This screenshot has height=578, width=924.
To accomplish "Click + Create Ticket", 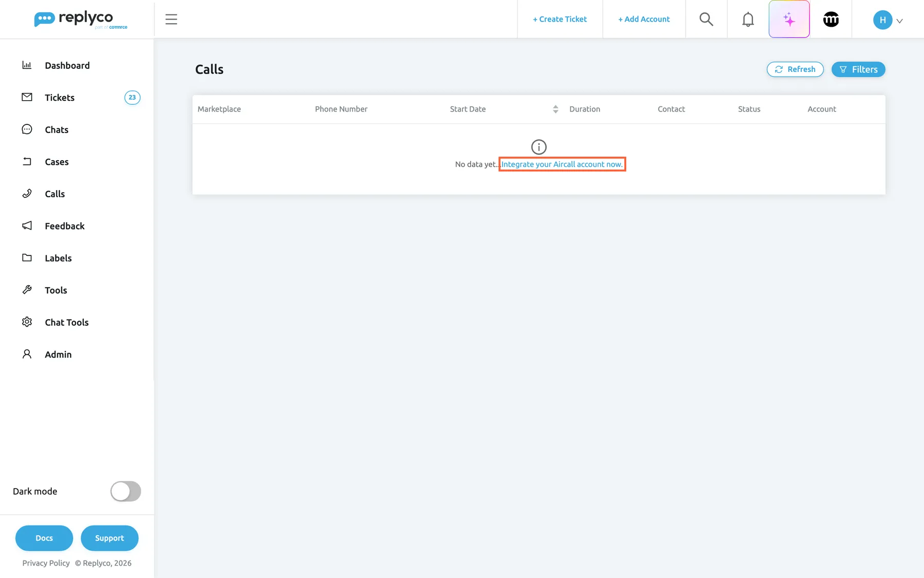I will point(560,19).
